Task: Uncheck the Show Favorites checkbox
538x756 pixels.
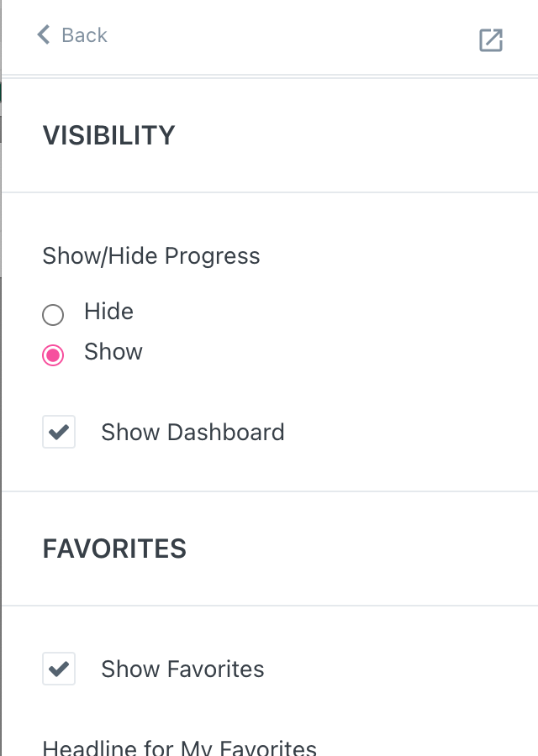Action: click(x=59, y=669)
